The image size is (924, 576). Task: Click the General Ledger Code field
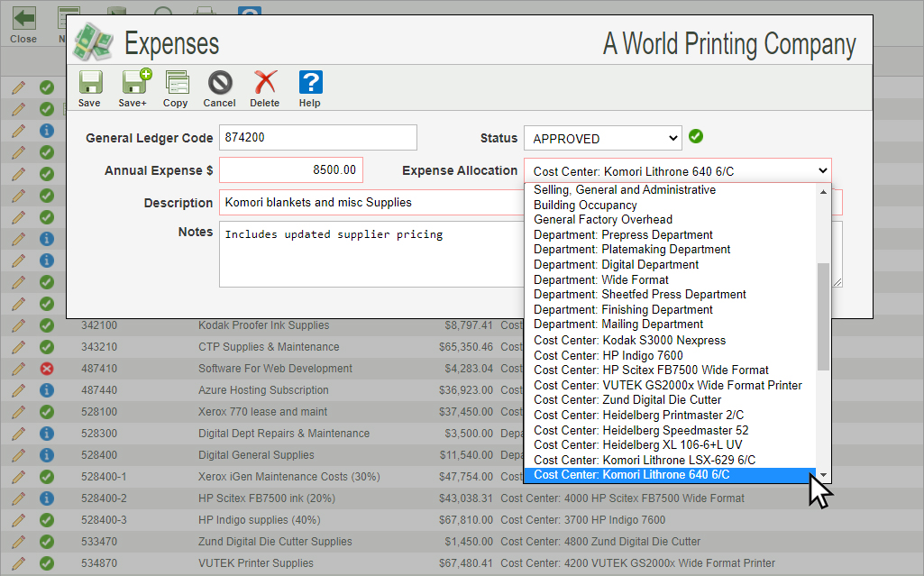(x=318, y=137)
